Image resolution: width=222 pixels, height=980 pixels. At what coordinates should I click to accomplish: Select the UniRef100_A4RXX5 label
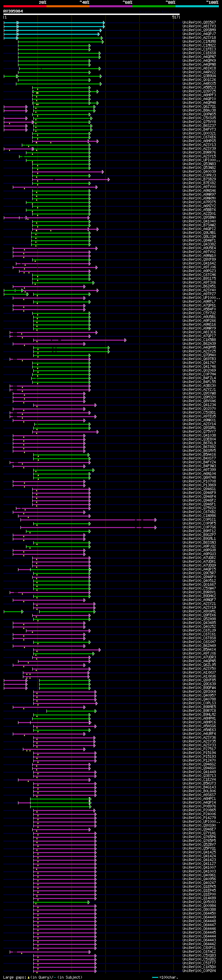(x=199, y=84)
